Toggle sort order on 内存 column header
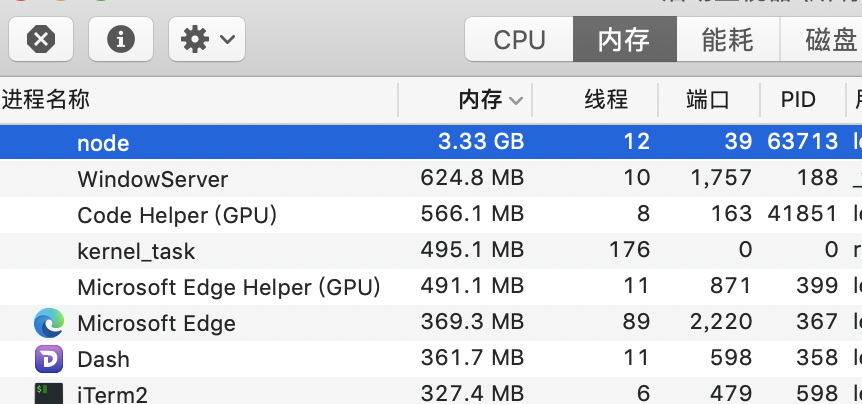Viewport: 862px width, 404px height. [x=490, y=100]
